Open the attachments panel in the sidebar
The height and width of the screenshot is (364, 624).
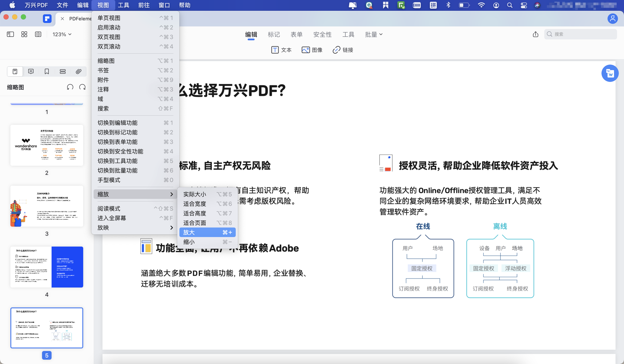[x=79, y=71]
